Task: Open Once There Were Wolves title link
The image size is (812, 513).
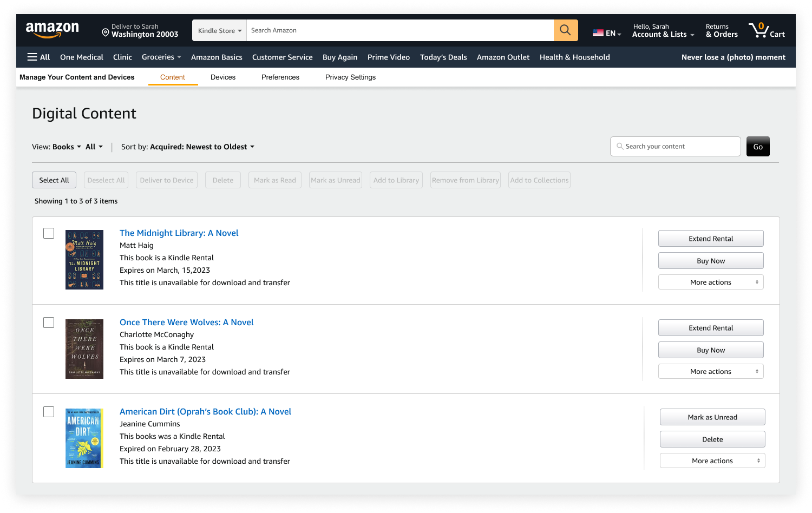Action: click(x=186, y=323)
